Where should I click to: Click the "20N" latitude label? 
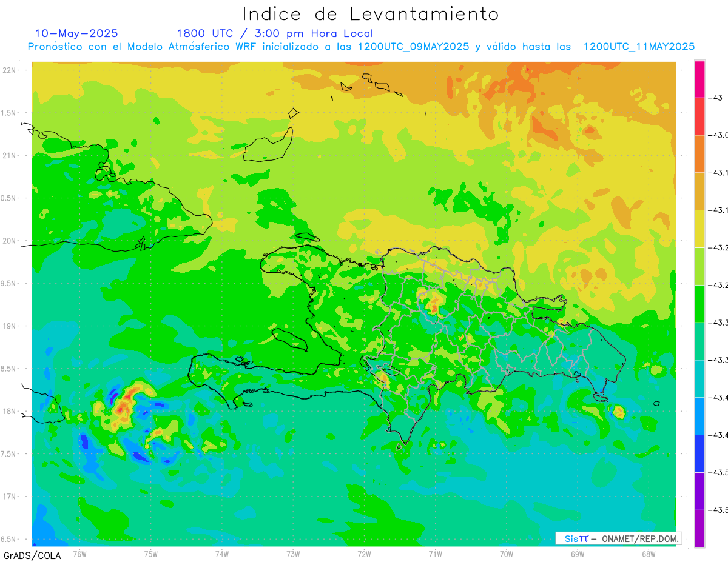tap(10, 241)
